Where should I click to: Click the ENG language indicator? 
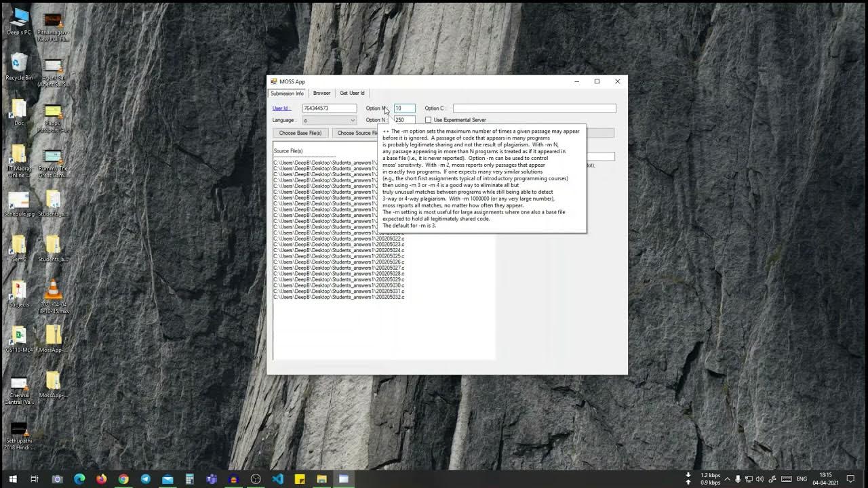pos(802,479)
